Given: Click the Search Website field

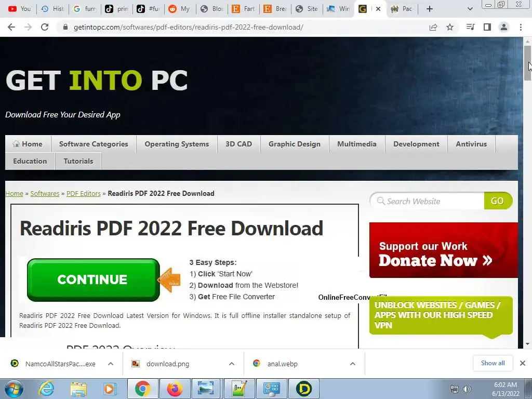Looking at the screenshot, I should [x=428, y=201].
